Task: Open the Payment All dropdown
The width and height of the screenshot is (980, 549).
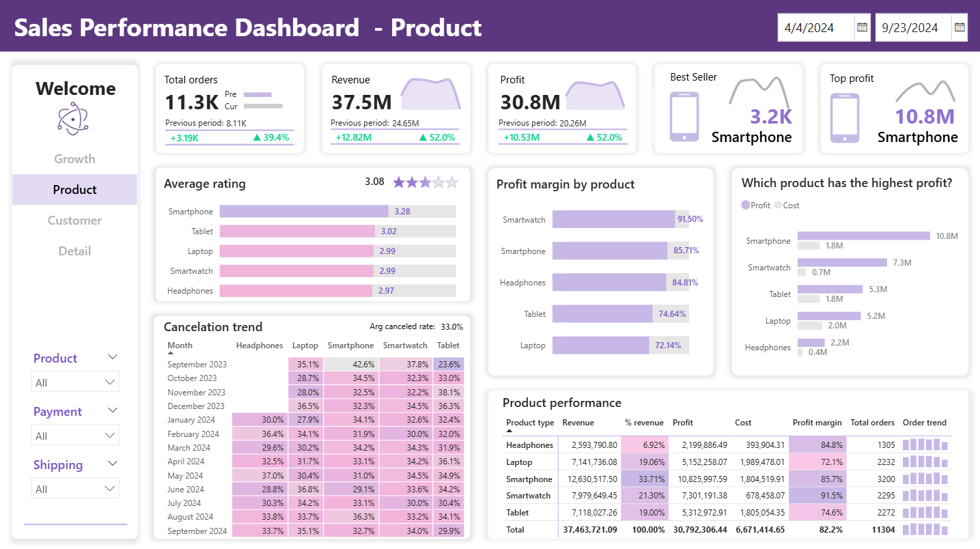Action: [75, 436]
